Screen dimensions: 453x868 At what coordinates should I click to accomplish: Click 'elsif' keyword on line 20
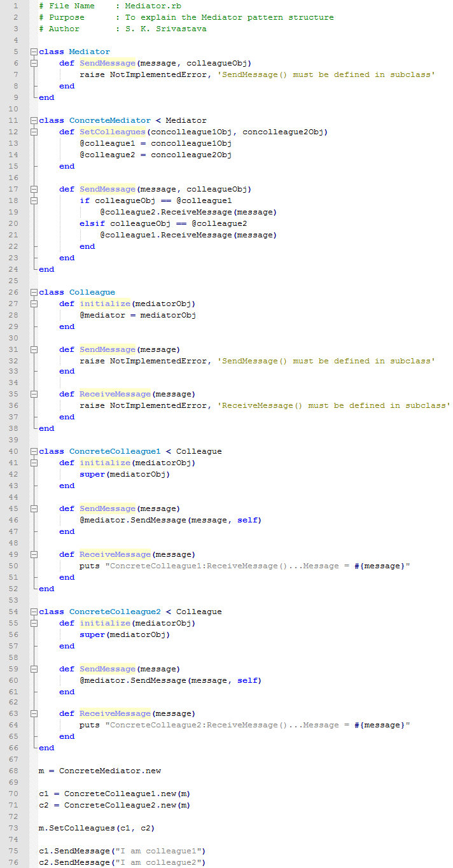[92, 223]
